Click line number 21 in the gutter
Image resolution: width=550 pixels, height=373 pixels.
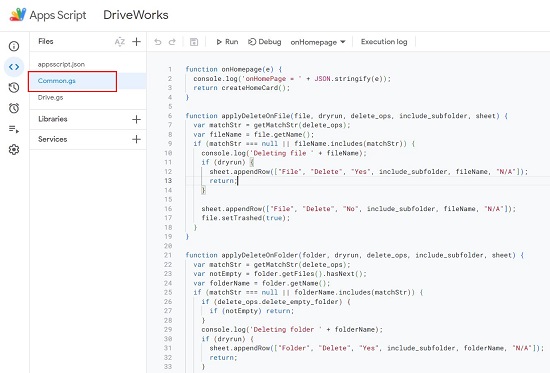[168, 255]
